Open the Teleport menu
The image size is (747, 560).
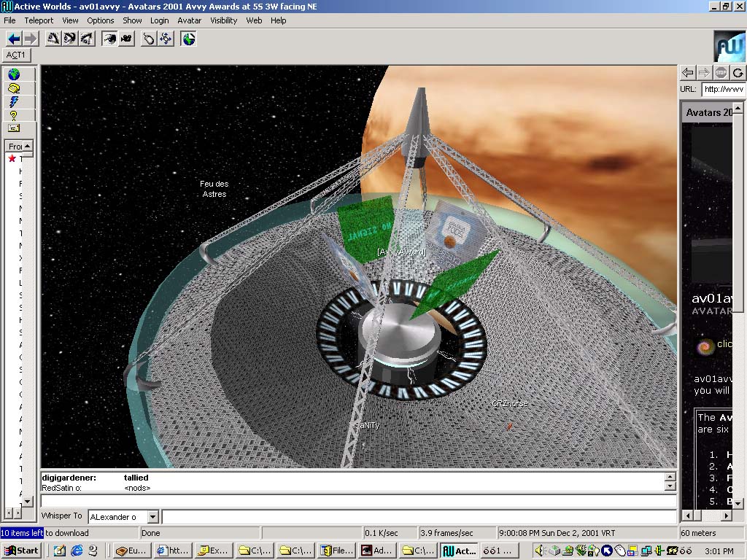coord(39,20)
